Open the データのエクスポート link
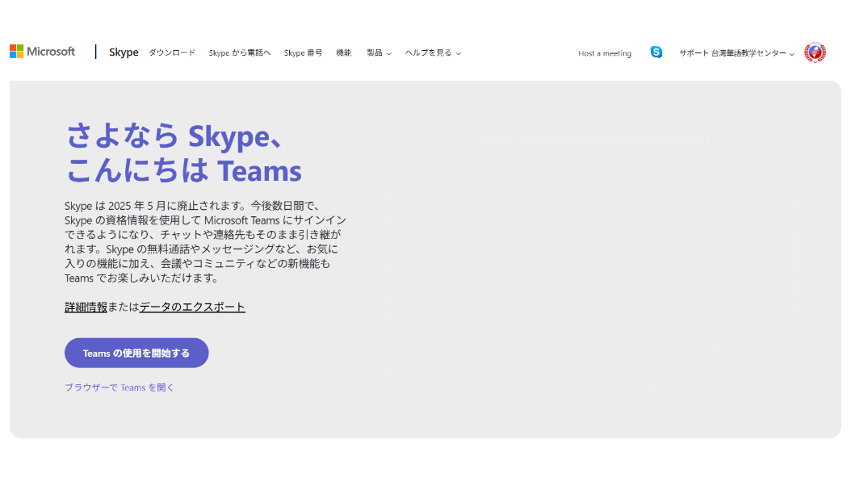The height and width of the screenshot is (481, 868). pos(192,307)
